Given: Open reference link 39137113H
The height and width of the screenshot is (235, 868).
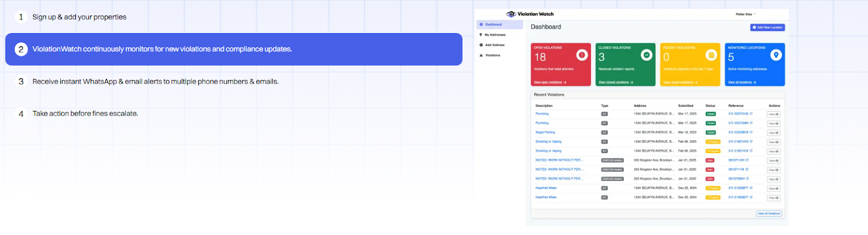Looking at the screenshot, I should coord(736,160).
